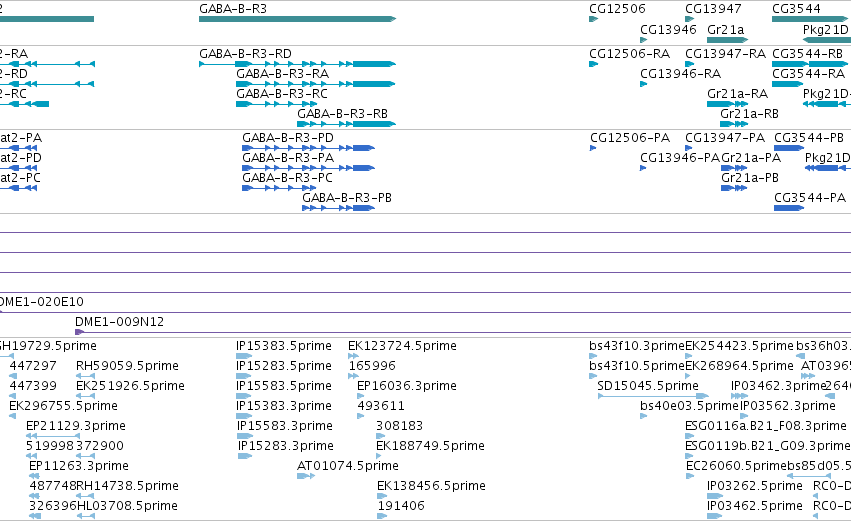Screen dimensions: 851x521
Task: Click the CG3544-PA feature
Action: 810,198
